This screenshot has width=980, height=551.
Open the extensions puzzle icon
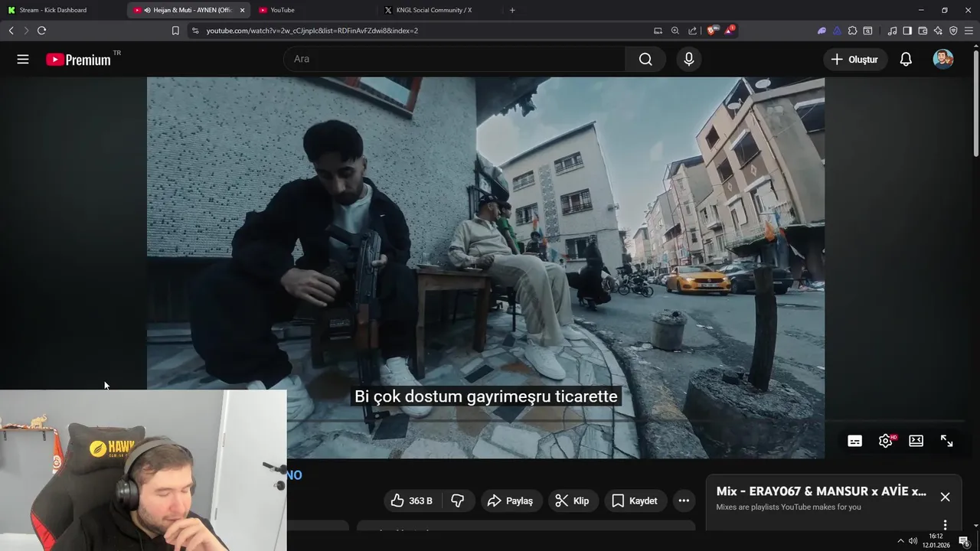(x=852, y=31)
